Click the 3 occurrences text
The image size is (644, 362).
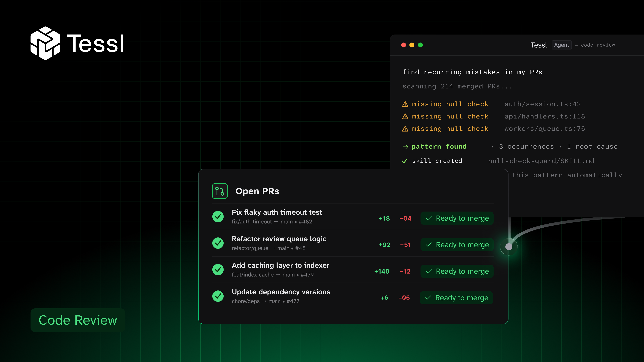526,147
